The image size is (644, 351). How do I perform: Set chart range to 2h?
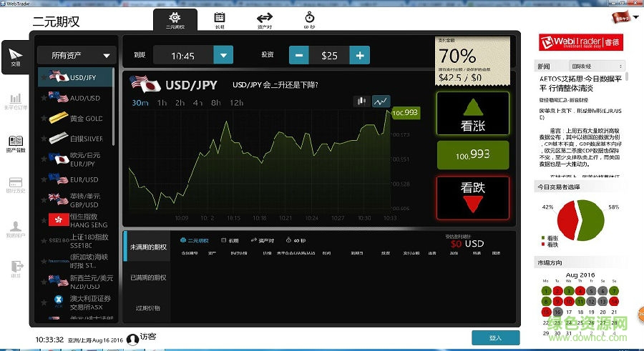coord(180,103)
